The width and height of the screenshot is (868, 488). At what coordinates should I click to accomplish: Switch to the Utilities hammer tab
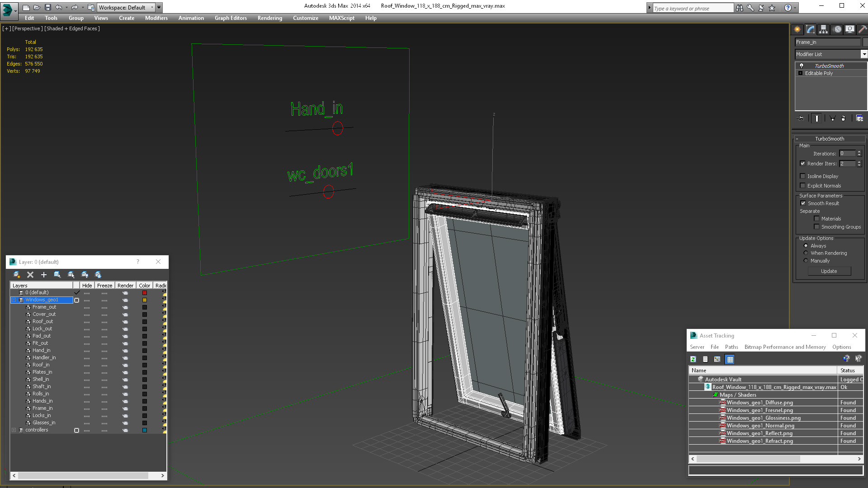click(x=862, y=29)
